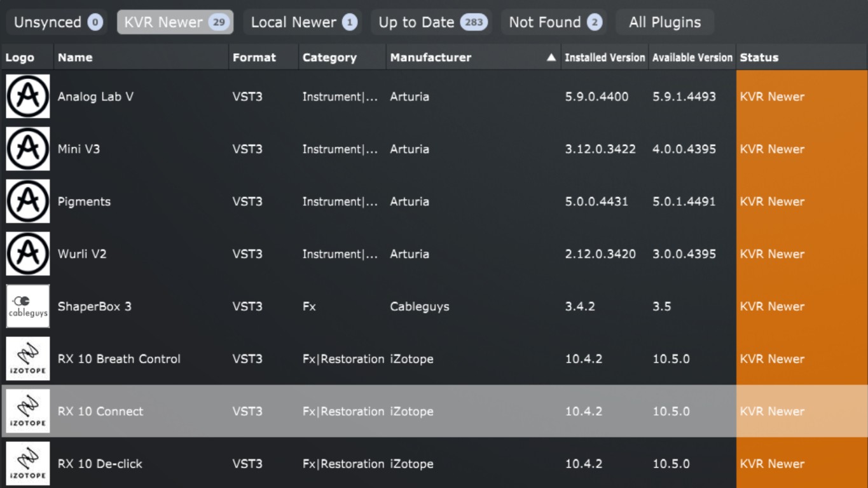This screenshot has width=868, height=488.
Task: Click the installed version 3.12.0.3422
Action: (600, 149)
